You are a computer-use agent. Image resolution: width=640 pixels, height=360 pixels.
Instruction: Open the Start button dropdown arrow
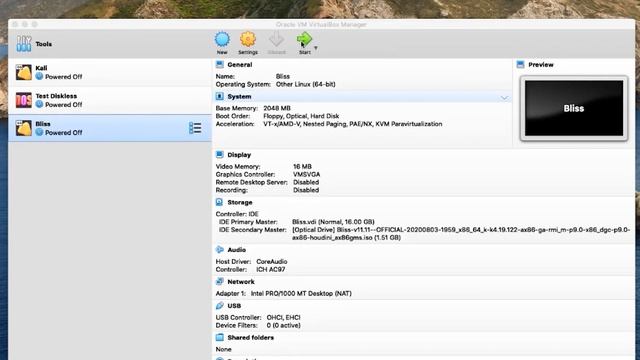point(316,48)
